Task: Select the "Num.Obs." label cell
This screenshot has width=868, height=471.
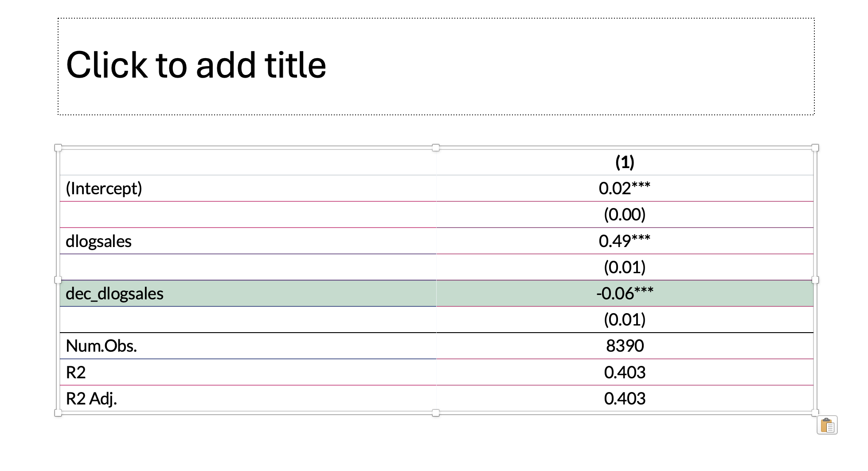Action: pos(247,346)
